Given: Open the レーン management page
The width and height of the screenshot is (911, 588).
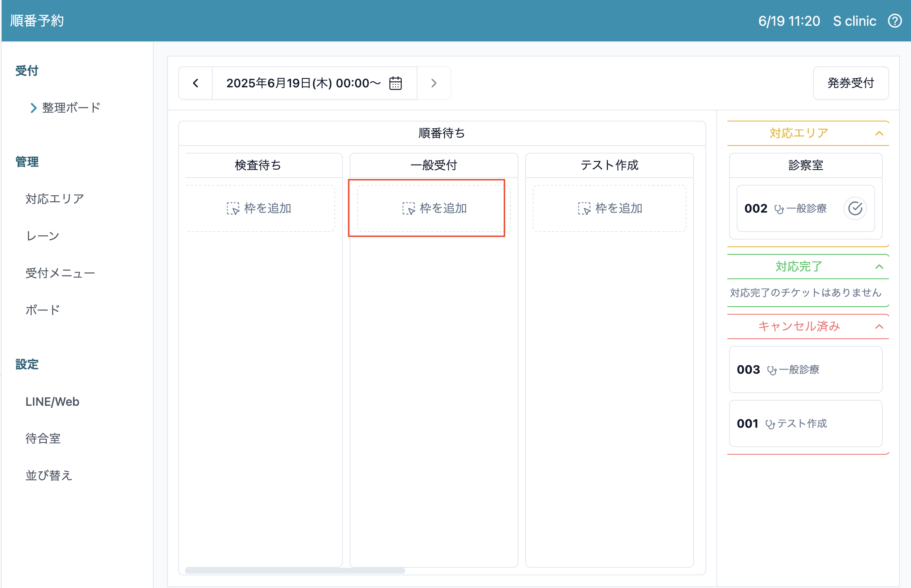Looking at the screenshot, I should tap(43, 236).
